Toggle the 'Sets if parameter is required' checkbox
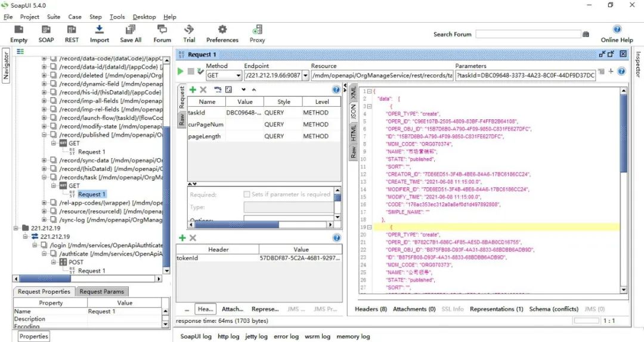This screenshot has width=644, height=342. pyautogui.click(x=247, y=194)
